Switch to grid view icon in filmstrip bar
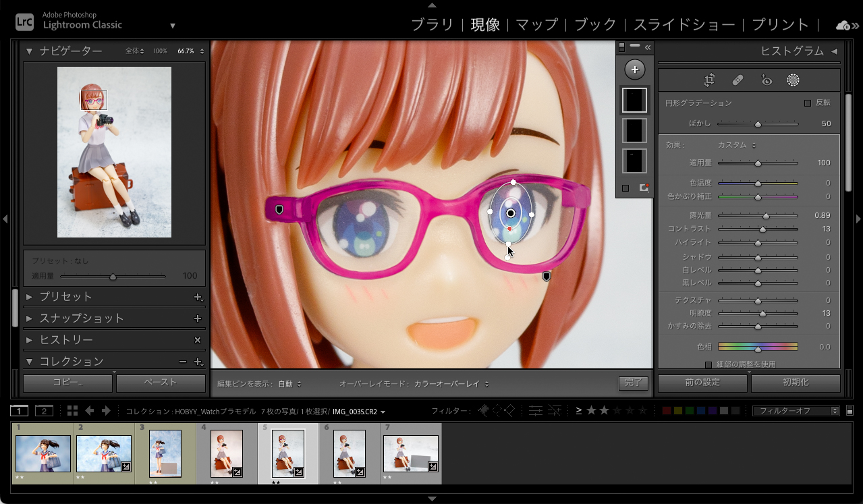 click(72, 410)
